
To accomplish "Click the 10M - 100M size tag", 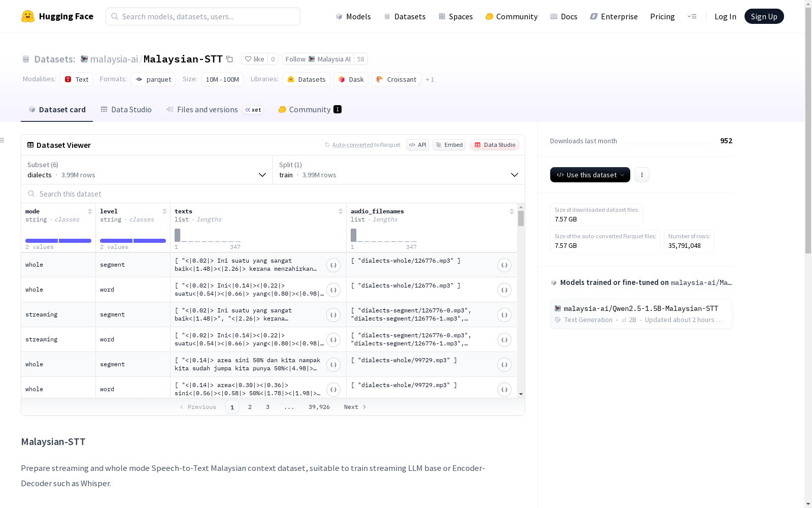I will pos(222,79).
